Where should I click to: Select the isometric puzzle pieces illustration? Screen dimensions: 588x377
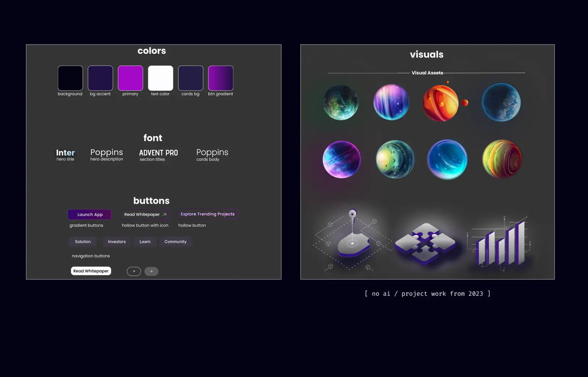(x=425, y=244)
